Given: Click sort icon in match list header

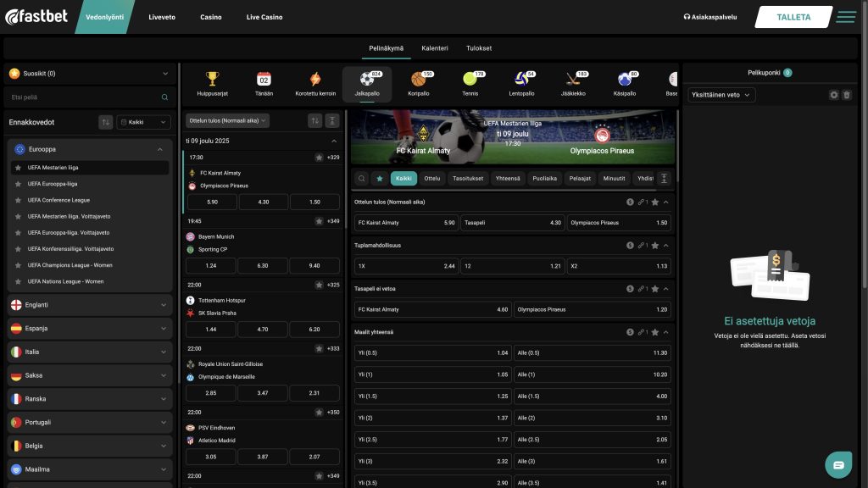Looking at the screenshot, I should (315, 120).
